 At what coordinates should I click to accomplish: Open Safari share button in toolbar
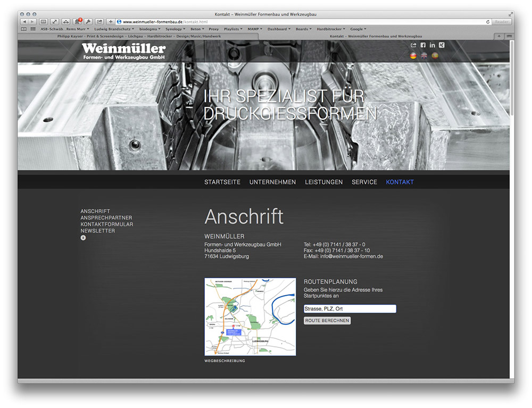click(x=99, y=22)
